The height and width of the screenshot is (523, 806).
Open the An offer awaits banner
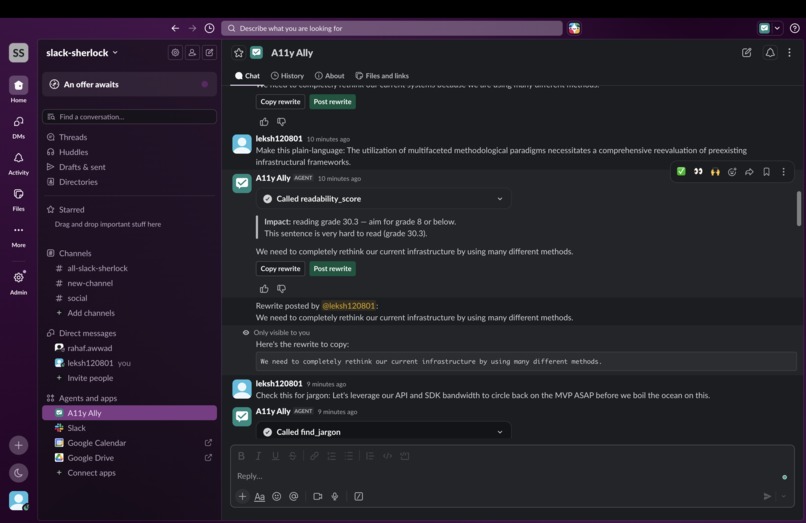129,84
